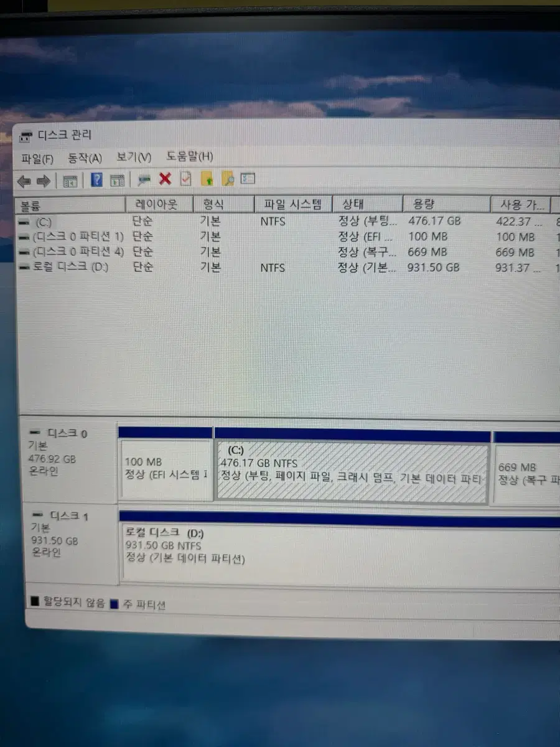Click the red X delete icon
The image size is (560, 747).
[x=165, y=179]
